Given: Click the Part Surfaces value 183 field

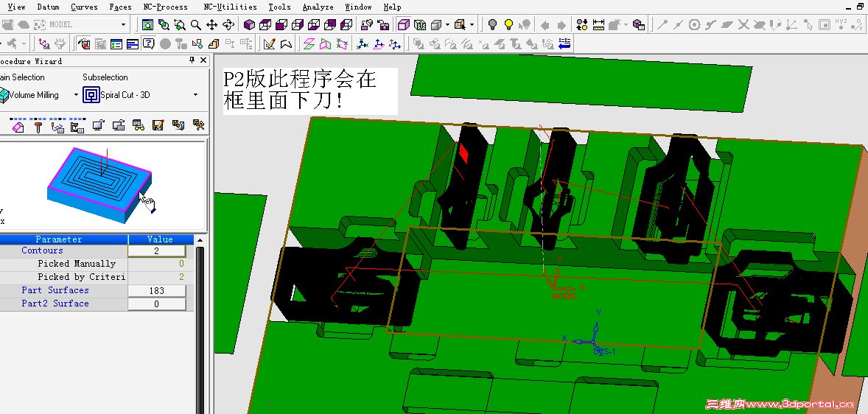Looking at the screenshot, I should (x=157, y=290).
